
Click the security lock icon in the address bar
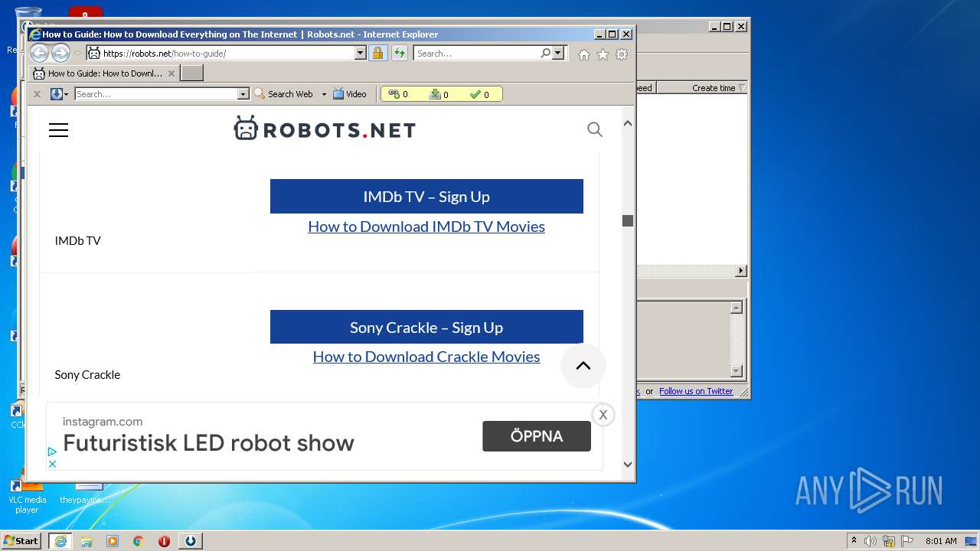point(377,53)
